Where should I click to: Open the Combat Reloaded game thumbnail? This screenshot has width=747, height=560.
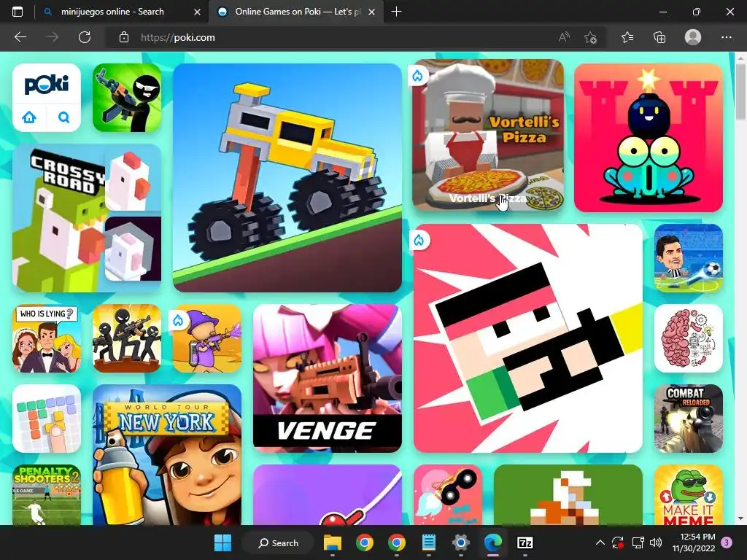pos(689,419)
